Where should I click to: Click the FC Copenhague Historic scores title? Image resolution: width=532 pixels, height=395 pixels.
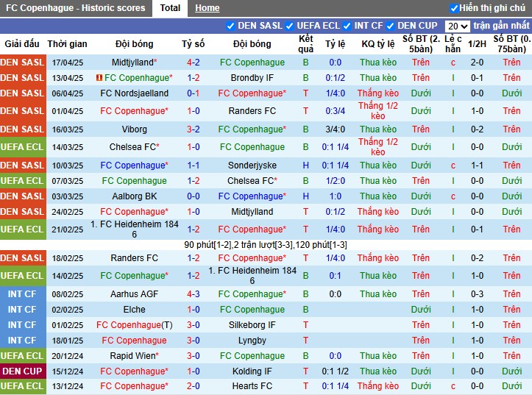pyautogui.click(x=75, y=8)
